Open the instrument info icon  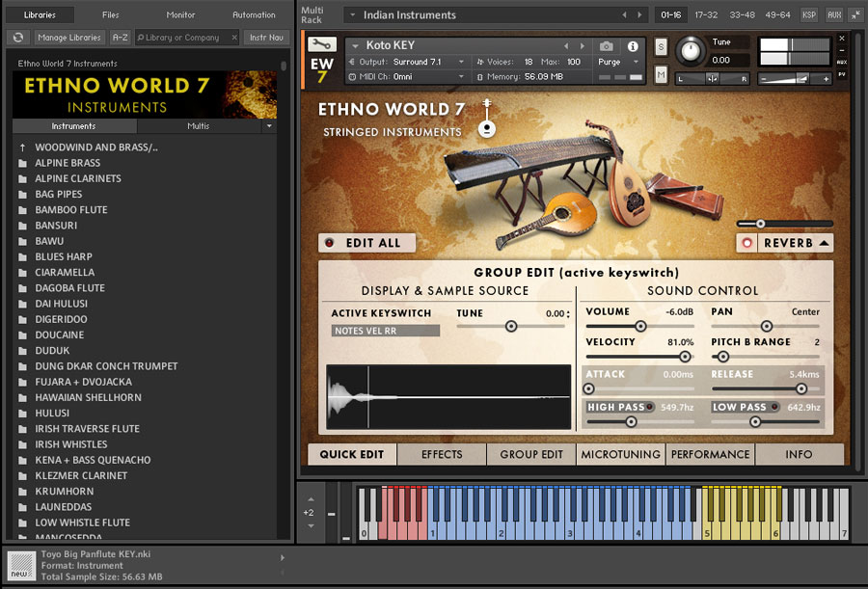pos(632,46)
